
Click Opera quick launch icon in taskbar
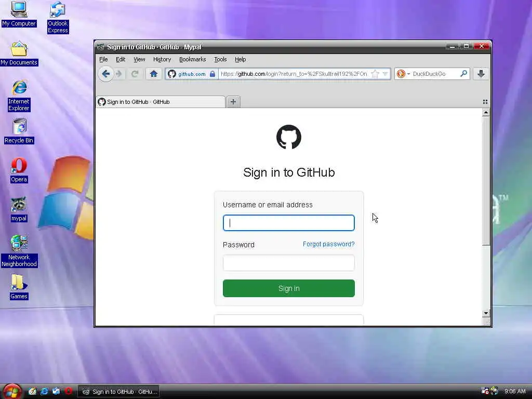68,391
